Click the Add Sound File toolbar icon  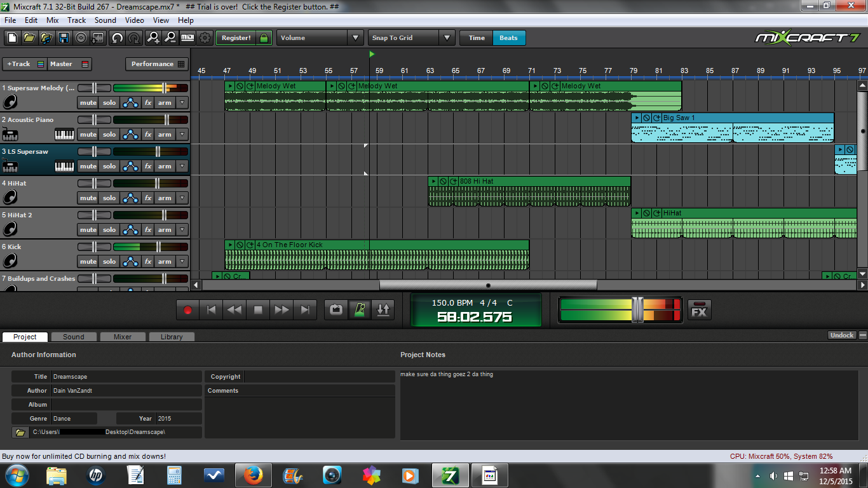click(x=46, y=38)
